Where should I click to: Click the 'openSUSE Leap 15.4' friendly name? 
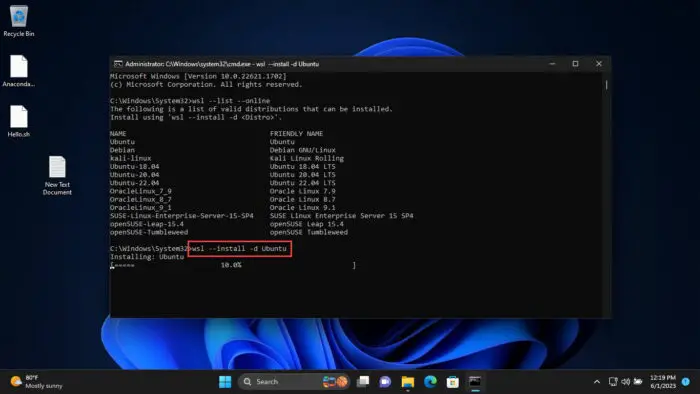tap(307, 224)
